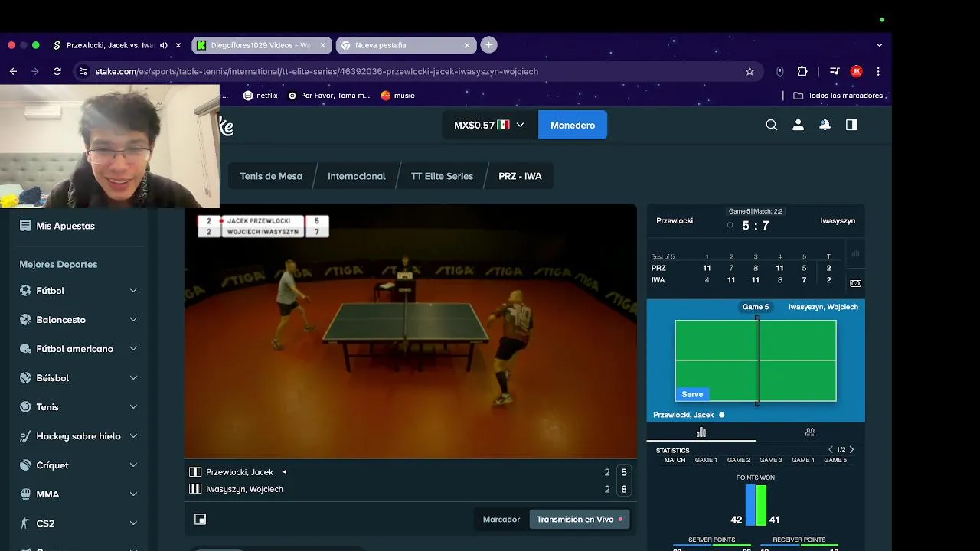The height and width of the screenshot is (551, 980).
Task: Expand the Baloncesto section chevron
Action: (133, 320)
